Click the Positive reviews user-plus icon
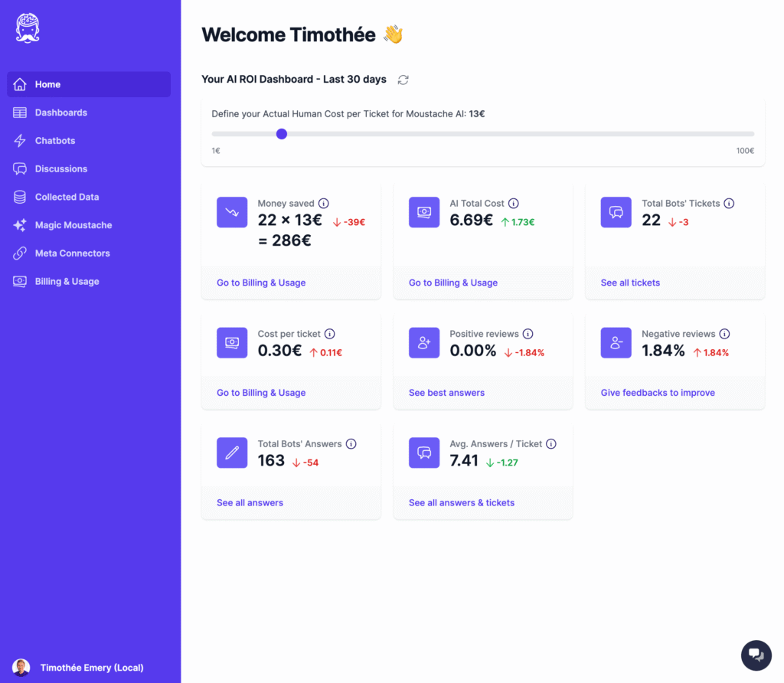 [x=424, y=343]
